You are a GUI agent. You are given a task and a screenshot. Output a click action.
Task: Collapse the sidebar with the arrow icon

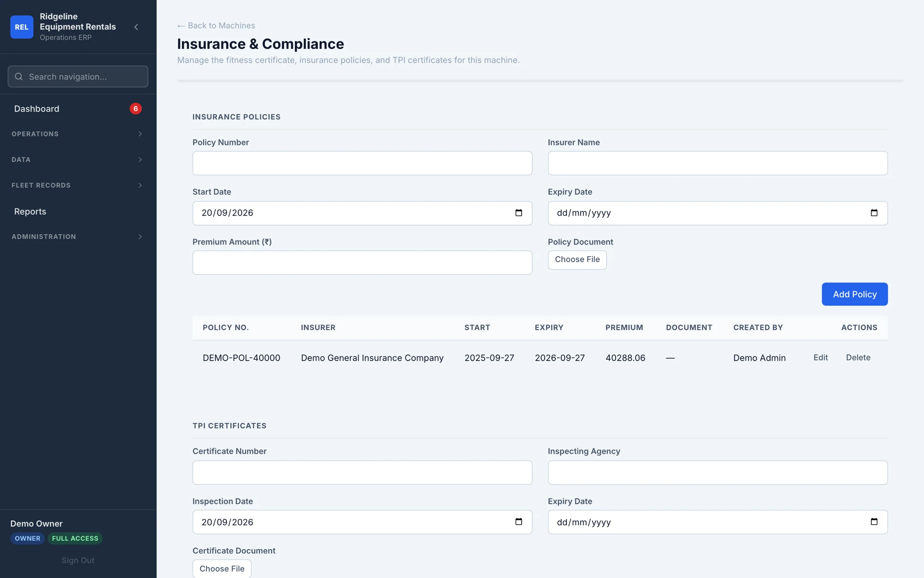pos(136,27)
